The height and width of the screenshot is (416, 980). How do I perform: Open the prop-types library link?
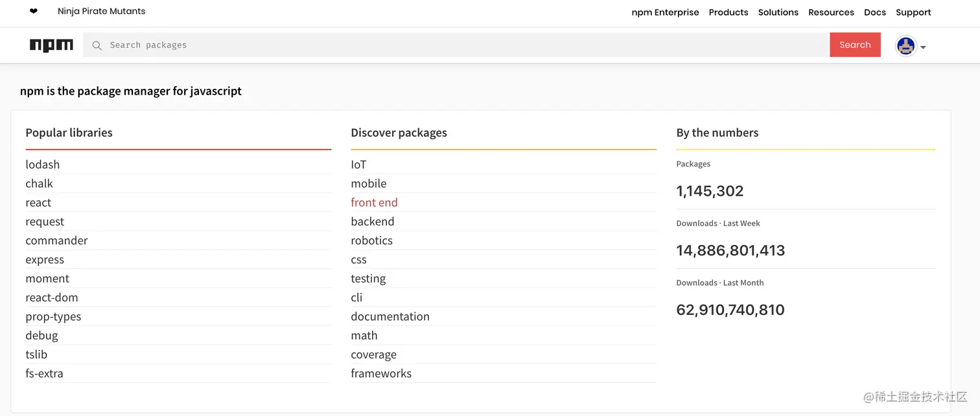[53, 317]
